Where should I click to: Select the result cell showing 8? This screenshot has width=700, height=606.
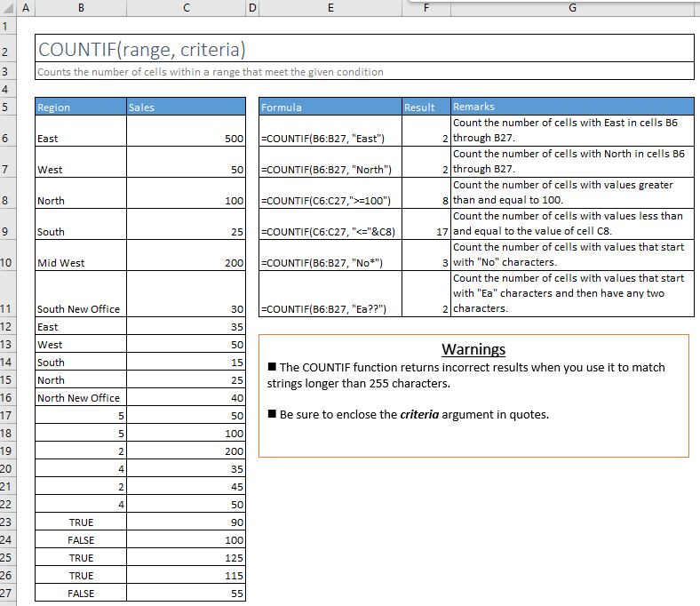pyautogui.click(x=426, y=194)
